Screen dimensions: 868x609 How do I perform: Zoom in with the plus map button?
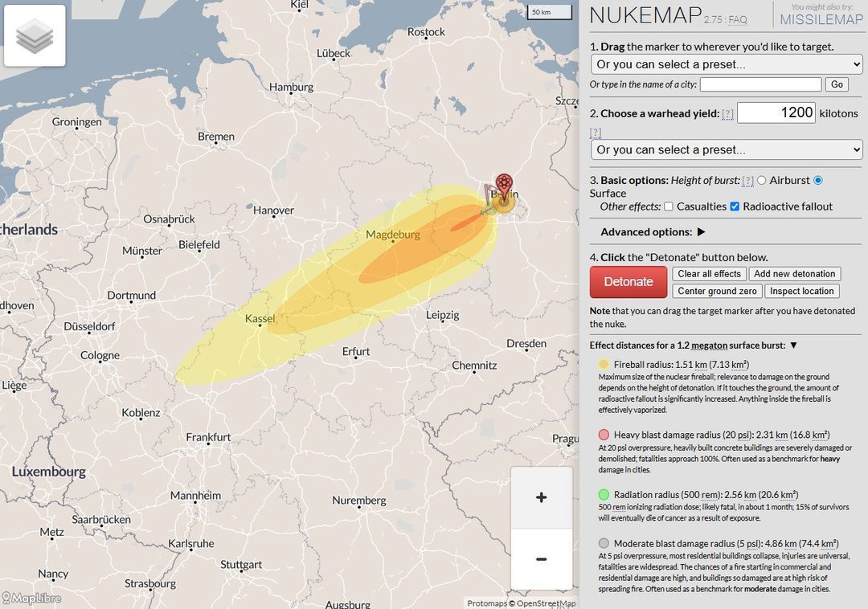pos(542,497)
